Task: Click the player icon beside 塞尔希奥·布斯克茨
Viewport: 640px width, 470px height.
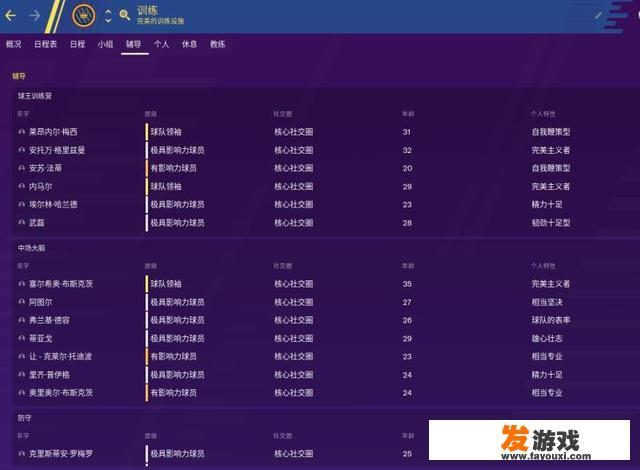Action: [x=22, y=284]
